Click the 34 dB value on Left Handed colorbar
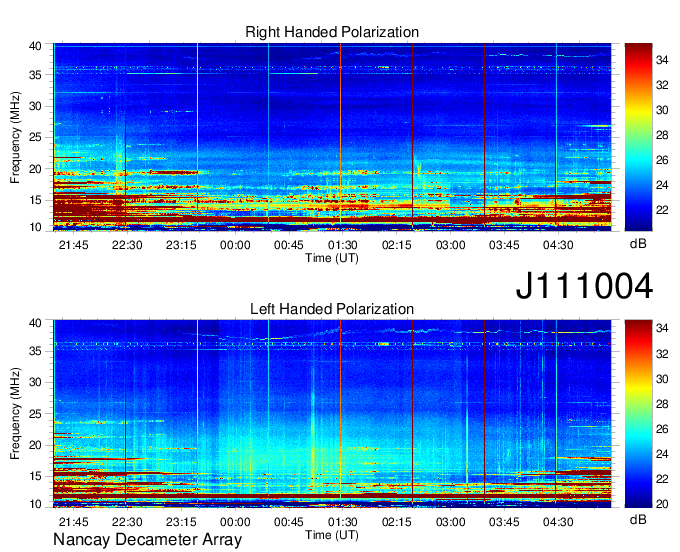The image size is (680, 552). point(662,329)
